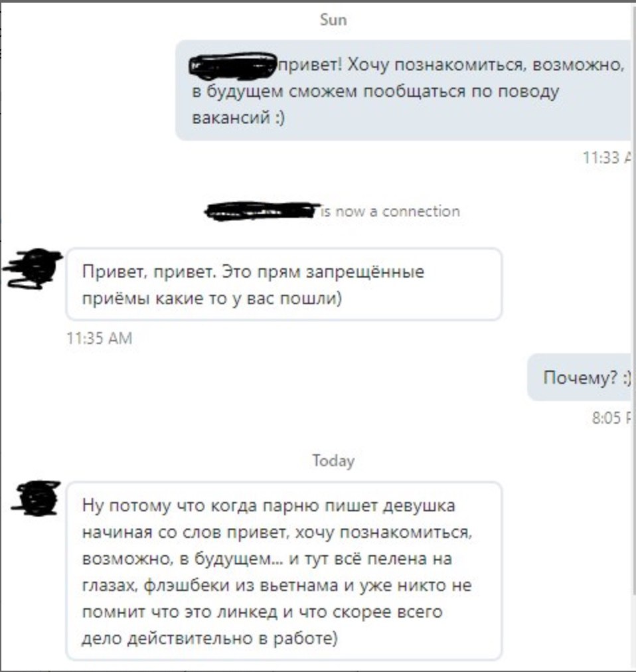
Task: Click the 11:33 timestamp under first message
Action: [x=607, y=158]
